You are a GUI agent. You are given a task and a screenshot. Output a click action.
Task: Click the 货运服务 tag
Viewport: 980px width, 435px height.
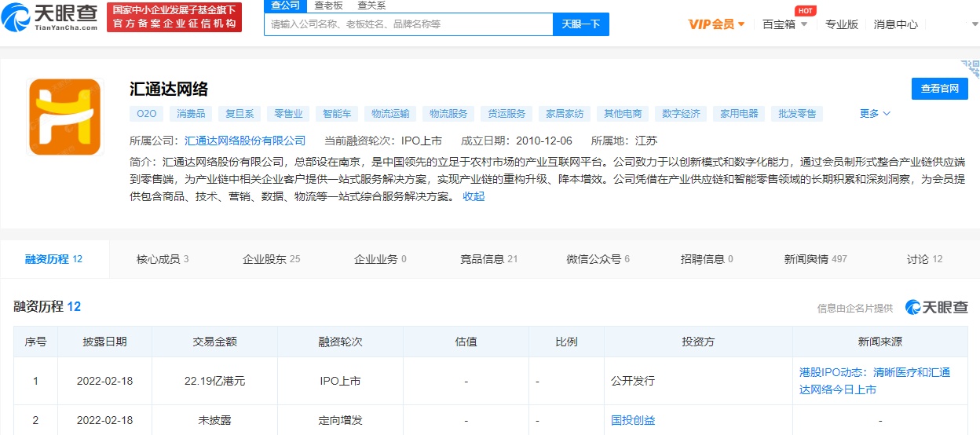click(x=506, y=114)
